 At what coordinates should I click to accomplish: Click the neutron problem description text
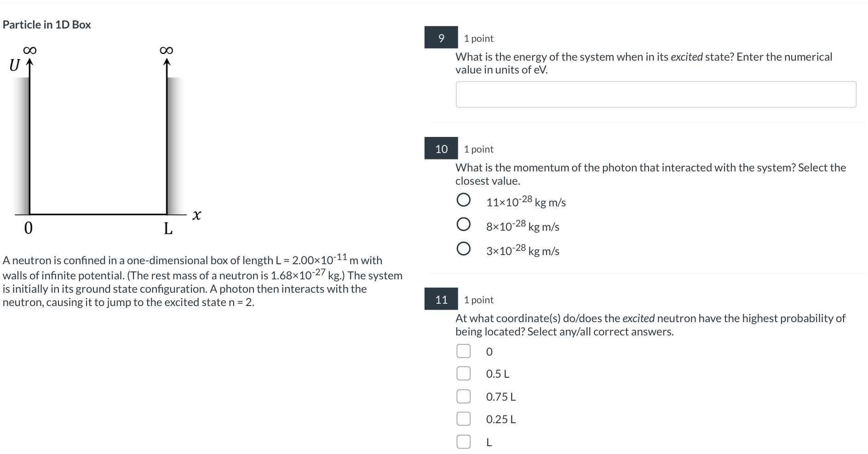[x=202, y=280]
